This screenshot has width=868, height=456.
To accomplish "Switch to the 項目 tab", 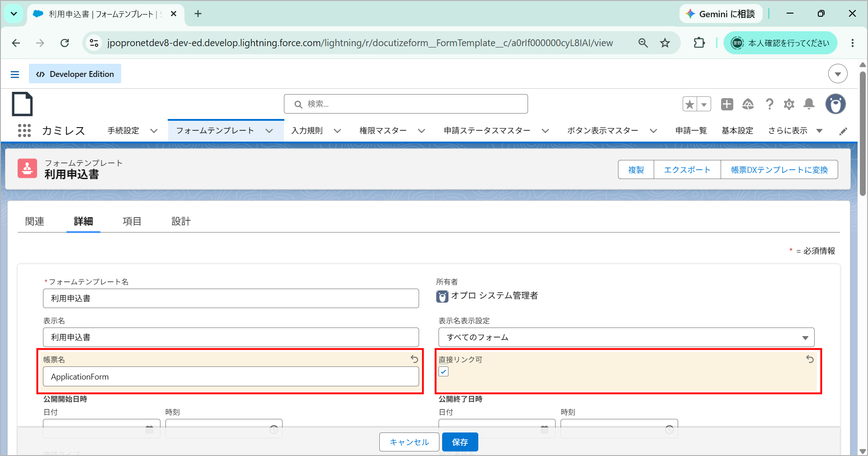I will click(x=132, y=221).
